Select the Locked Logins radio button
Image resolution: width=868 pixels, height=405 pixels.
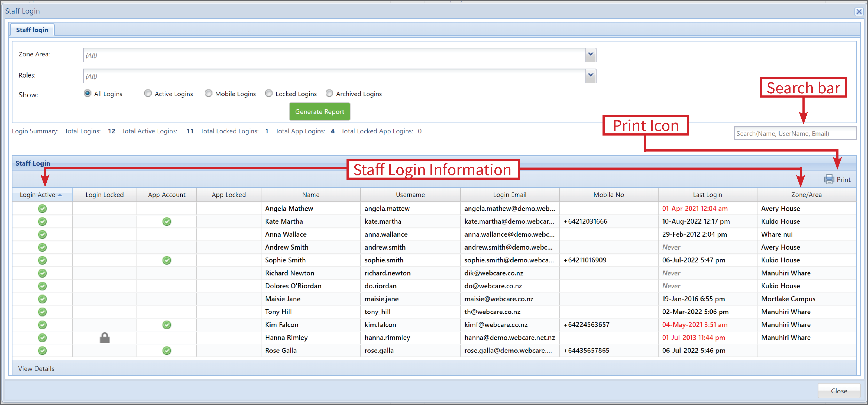coord(268,94)
